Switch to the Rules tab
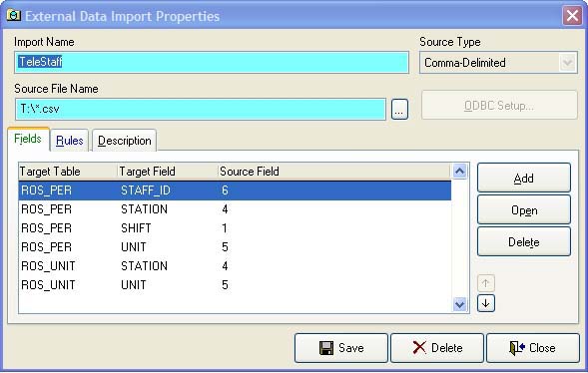 click(x=69, y=141)
